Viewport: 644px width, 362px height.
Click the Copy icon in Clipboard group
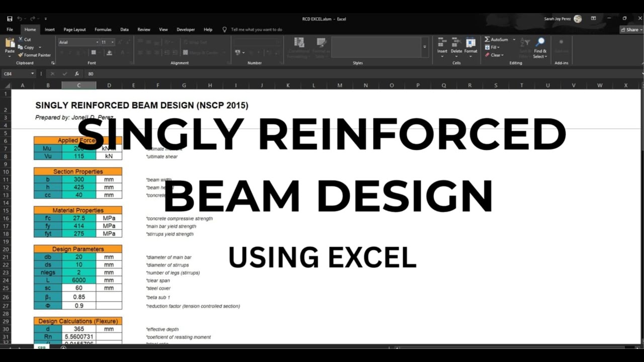(21, 47)
